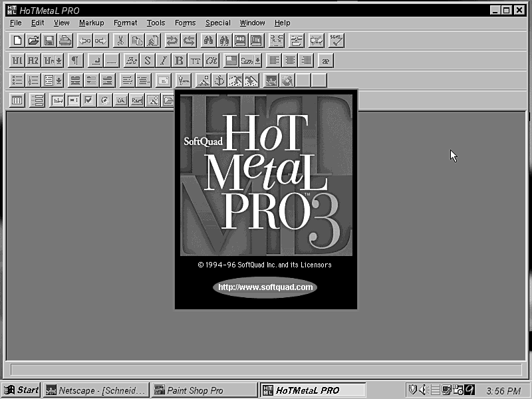Align text left with the left-align icon
532x399 pixels.
[x=274, y=61]
